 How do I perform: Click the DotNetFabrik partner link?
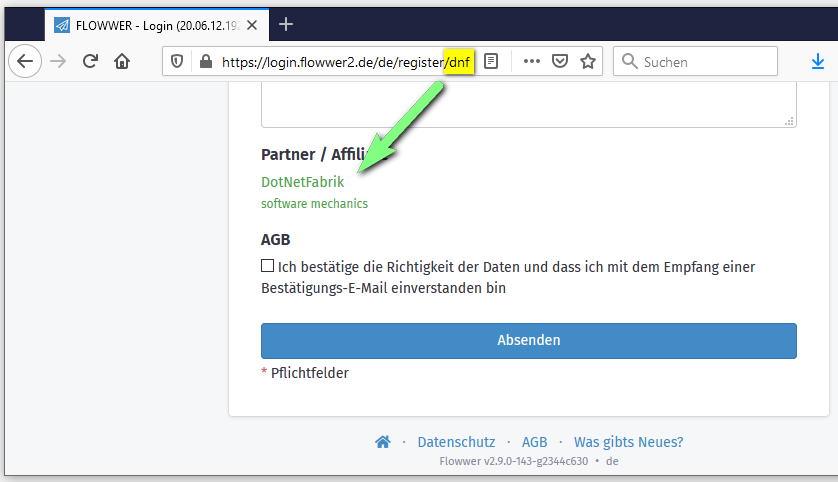coord(302,182)
